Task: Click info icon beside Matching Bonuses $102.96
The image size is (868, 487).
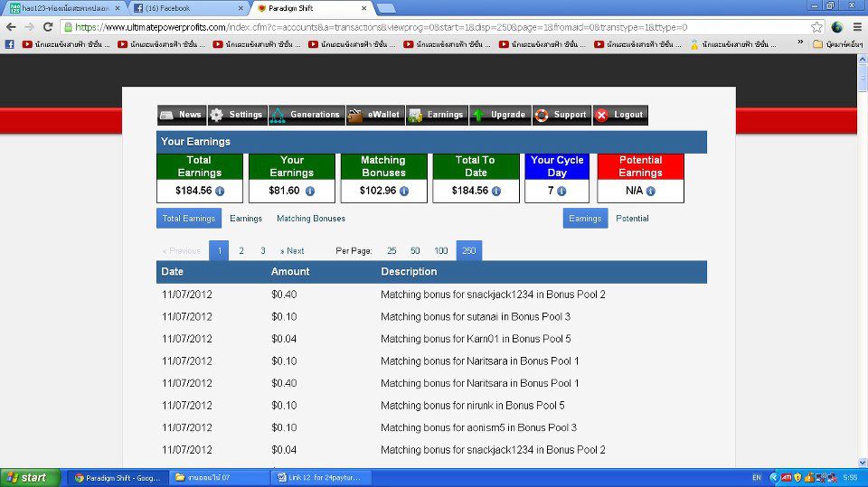Action: pos(404,191)
